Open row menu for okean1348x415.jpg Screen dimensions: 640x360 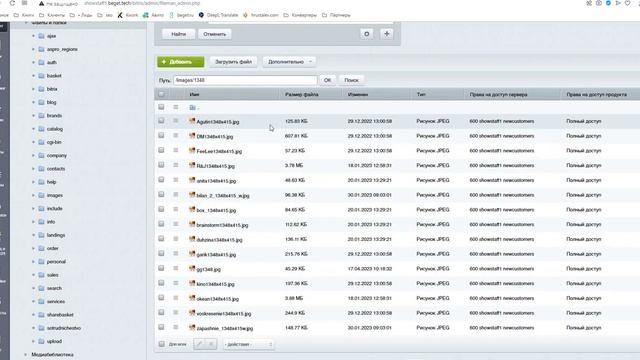click(176, 298)
